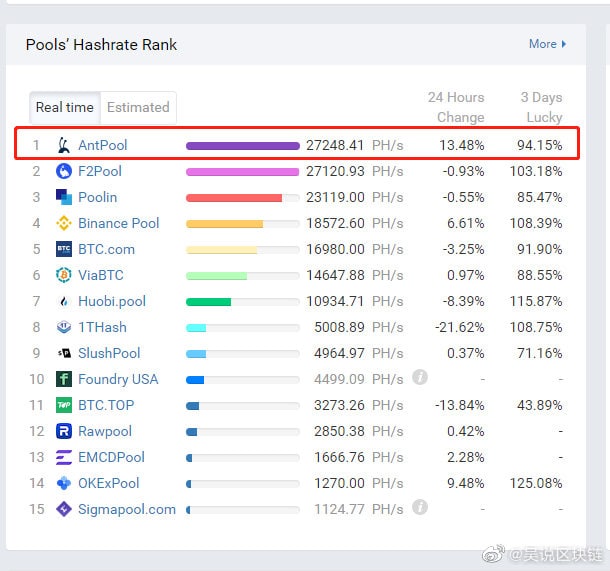The width and height of the screenshot is (610, 571).
Task: Click the -21.62% change for 1THash
Action: [x=460, y=327]
